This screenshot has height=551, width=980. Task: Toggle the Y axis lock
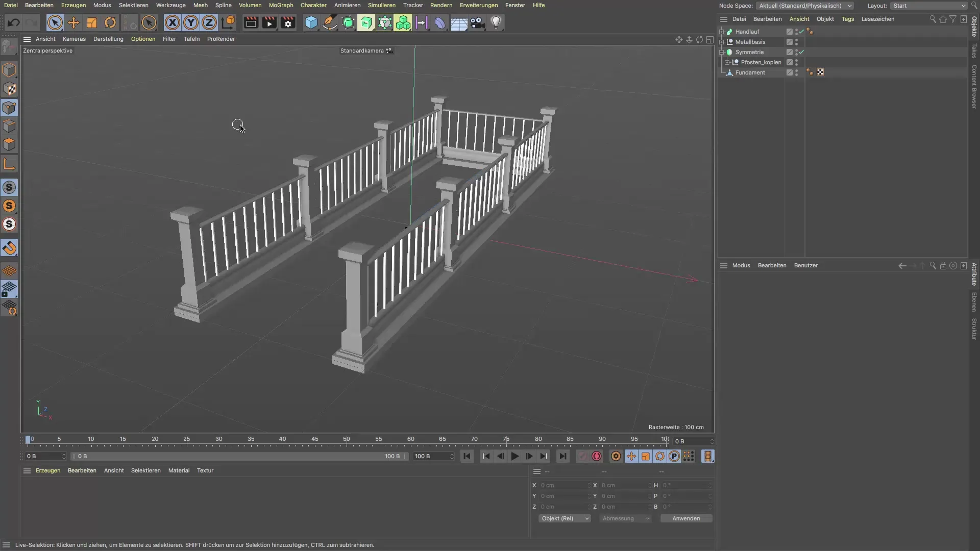click(x=191, y=22)
